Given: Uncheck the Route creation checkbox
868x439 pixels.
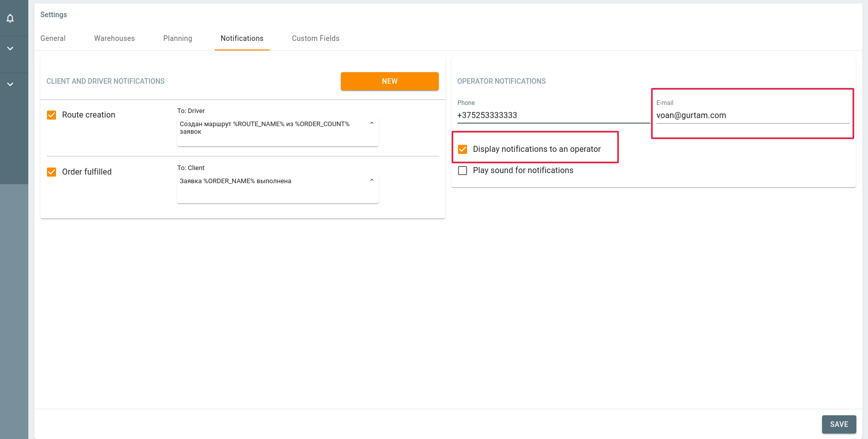Looking at the screenshot, I should 52,115.
